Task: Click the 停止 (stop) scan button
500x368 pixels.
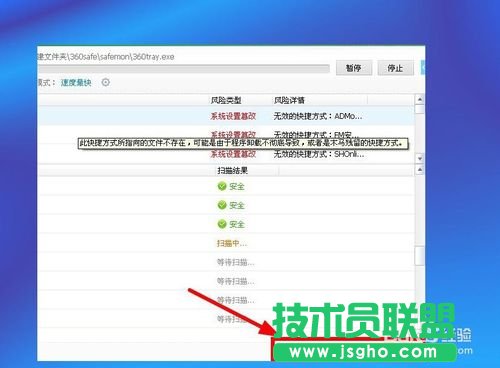Action: (395, 68)
